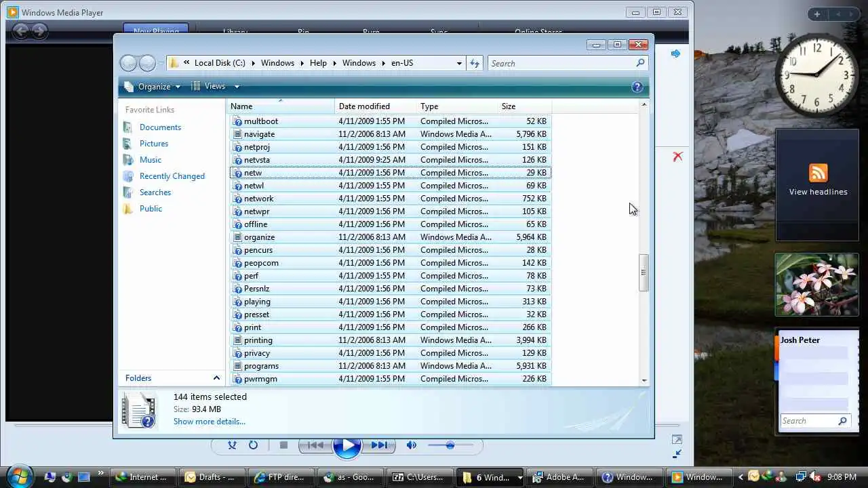This screenshot has height=488, width=868.
Task: Click the blue Play button in Media Player
Action: click(x=347, y=446)
